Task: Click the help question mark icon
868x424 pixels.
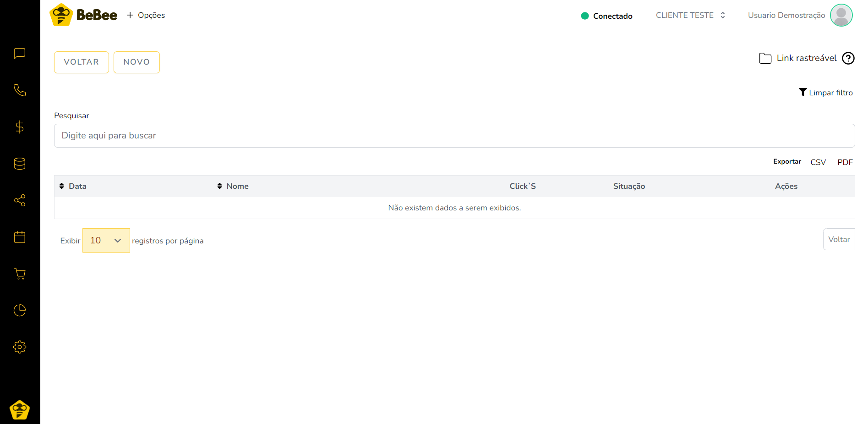Action: [x=848, y=58]
